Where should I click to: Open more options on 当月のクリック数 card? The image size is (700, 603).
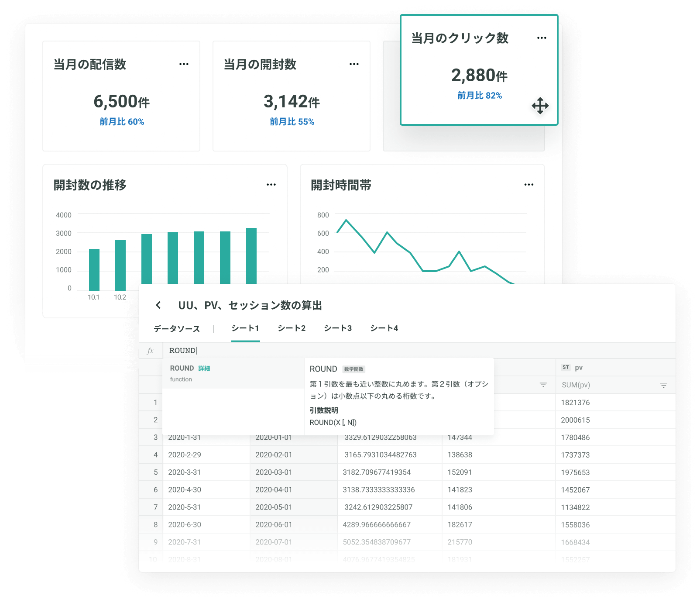click(x=542, y=38)
